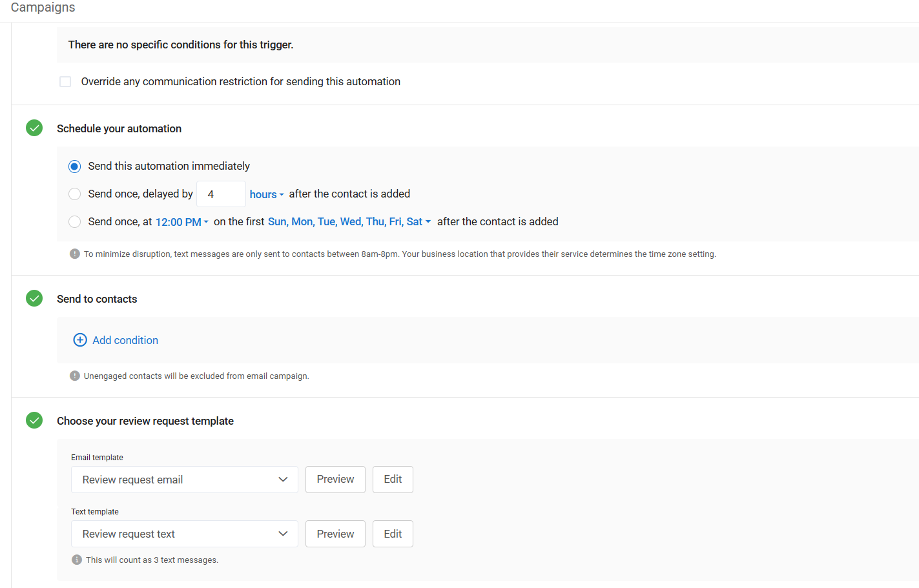
Task: Open the Email template dropdown
Action: click(x=185, y=480)
